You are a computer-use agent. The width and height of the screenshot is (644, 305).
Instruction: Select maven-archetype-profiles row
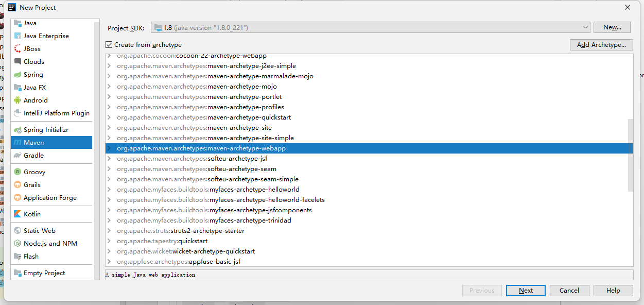coord(369,107)
